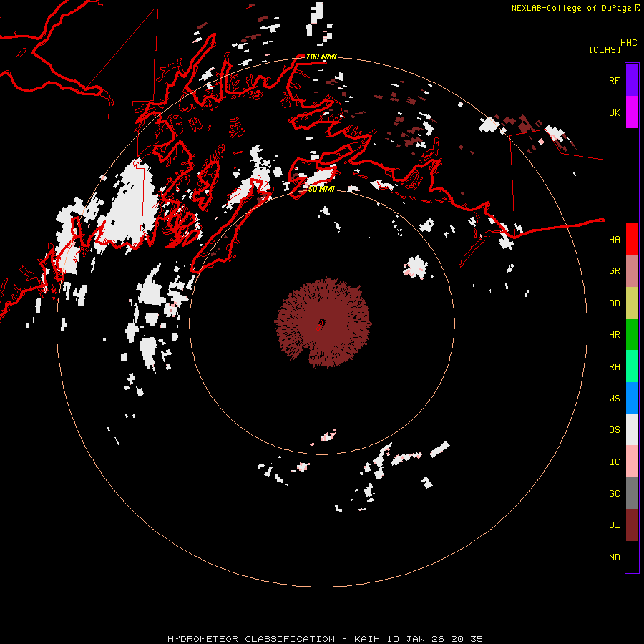The height and width of the screenshot is (644, 644).
Task: Click the RA legend label
Action: click(614, 367)
